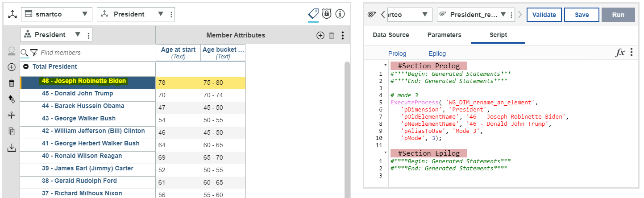Delete member using left sidebar trash icon

pyautogui.click(x=12, y=83)
